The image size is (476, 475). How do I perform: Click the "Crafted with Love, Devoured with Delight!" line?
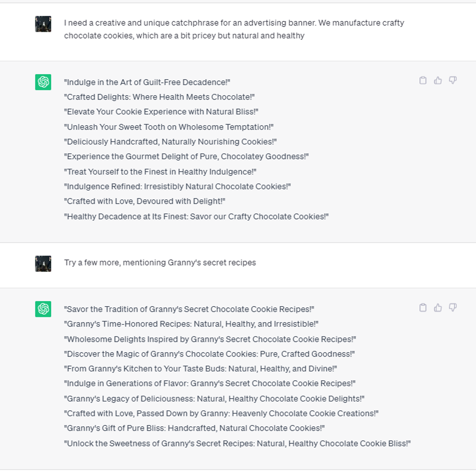[144, 201]
